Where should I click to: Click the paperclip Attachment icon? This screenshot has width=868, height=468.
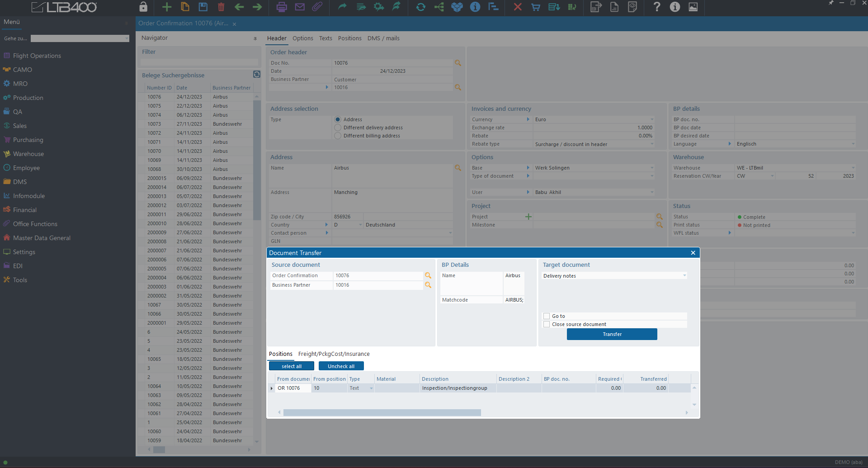point(317,7)
